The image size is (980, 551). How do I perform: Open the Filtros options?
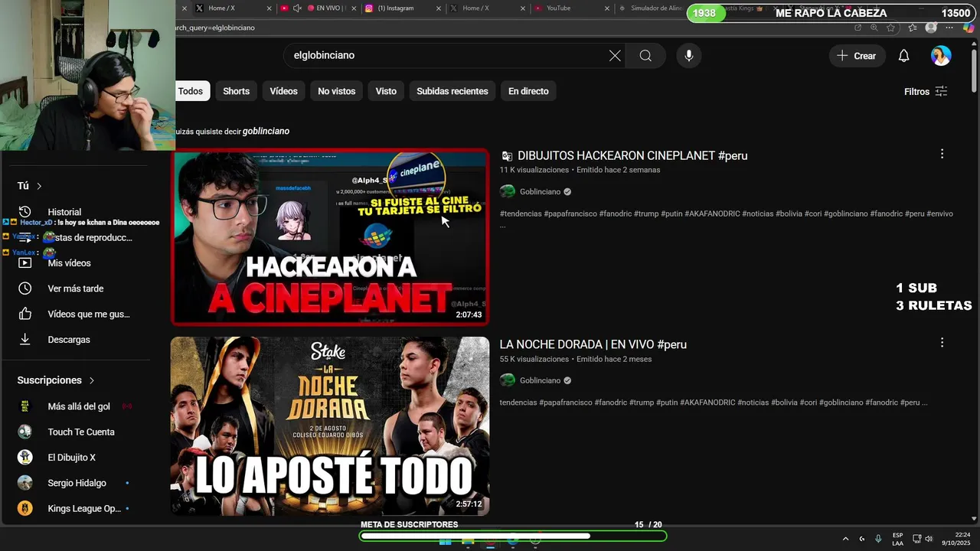926,91
